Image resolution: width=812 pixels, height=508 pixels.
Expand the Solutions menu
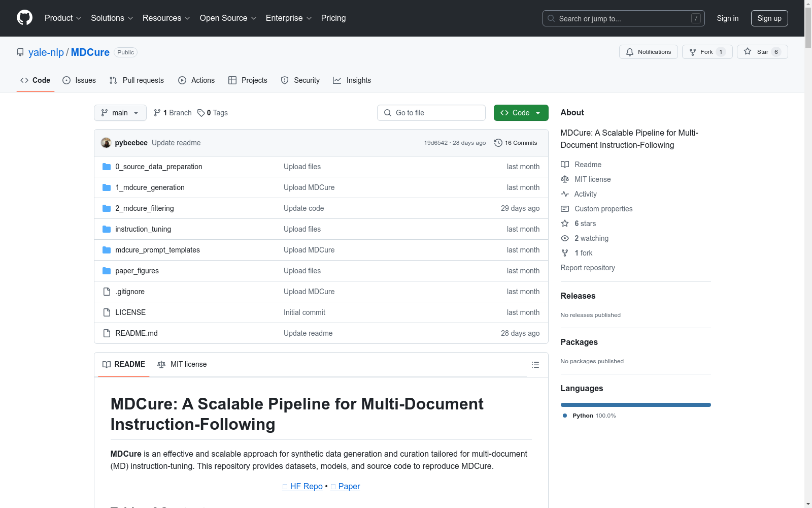(x=112, y=18)
